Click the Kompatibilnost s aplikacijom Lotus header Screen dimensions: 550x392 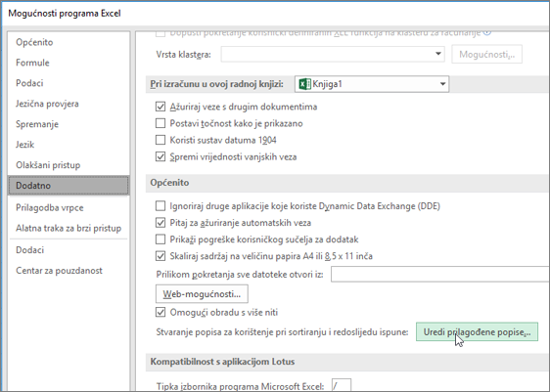[x=222, y=362]
